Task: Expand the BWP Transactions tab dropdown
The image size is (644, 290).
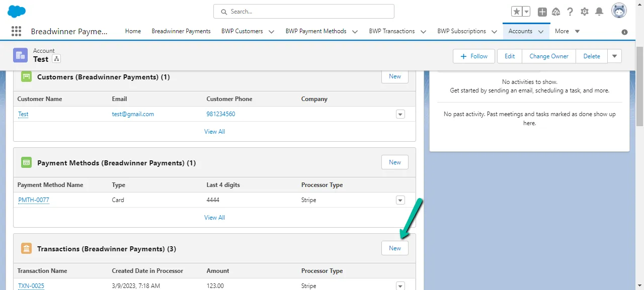Action: [424, 32]
